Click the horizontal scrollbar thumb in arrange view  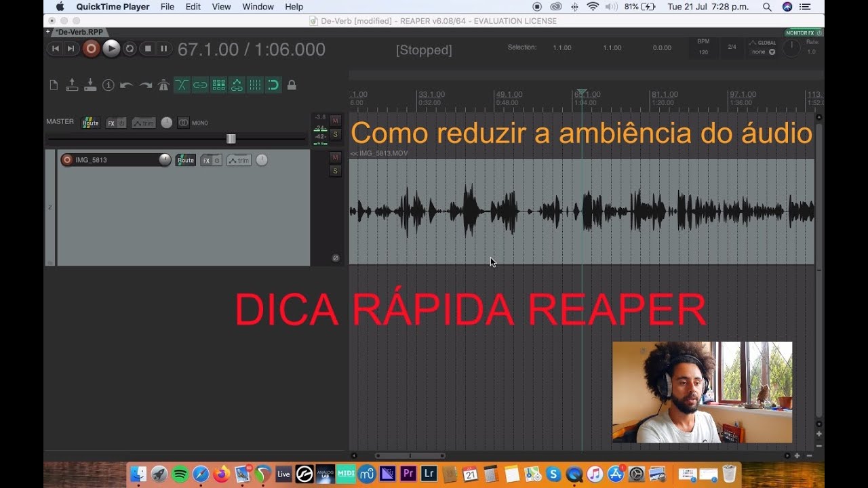(410, 456)
